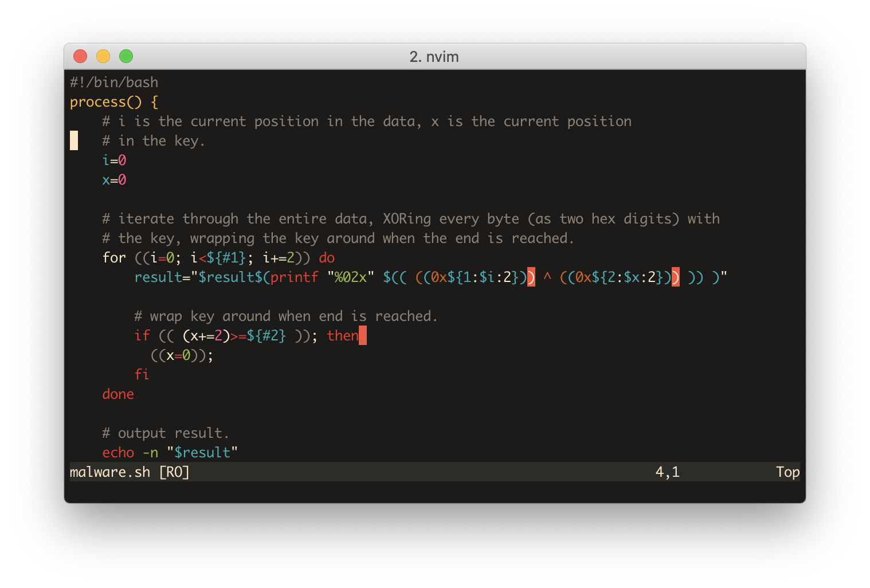Click 'result=' at start of the assignment
Viewport: 870px width, 588px height.
(x=162, y=277)
